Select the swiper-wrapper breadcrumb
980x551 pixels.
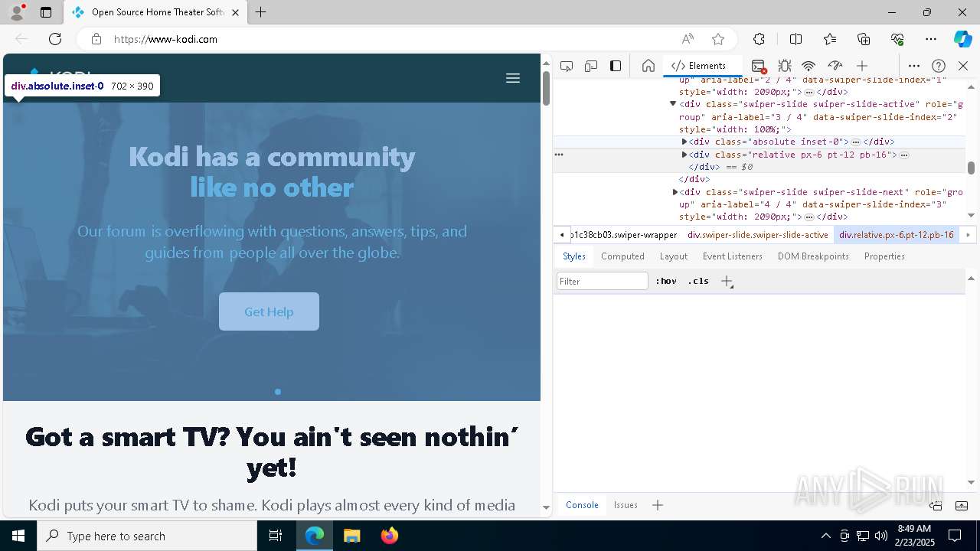[x=623, y=235]
